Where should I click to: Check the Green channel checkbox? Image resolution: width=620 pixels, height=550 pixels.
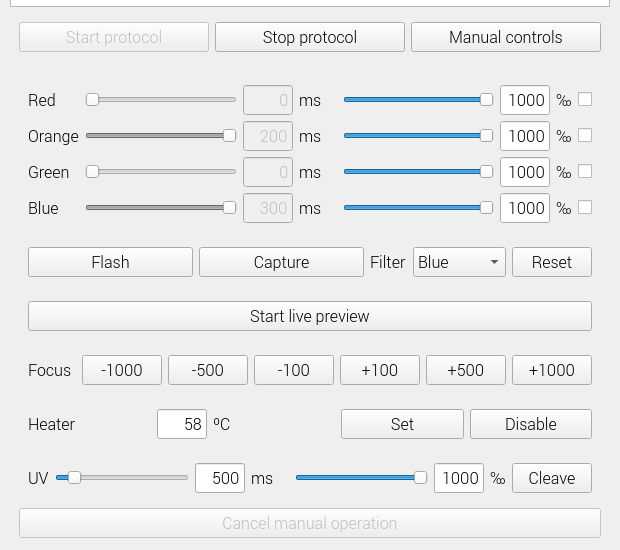585,171
